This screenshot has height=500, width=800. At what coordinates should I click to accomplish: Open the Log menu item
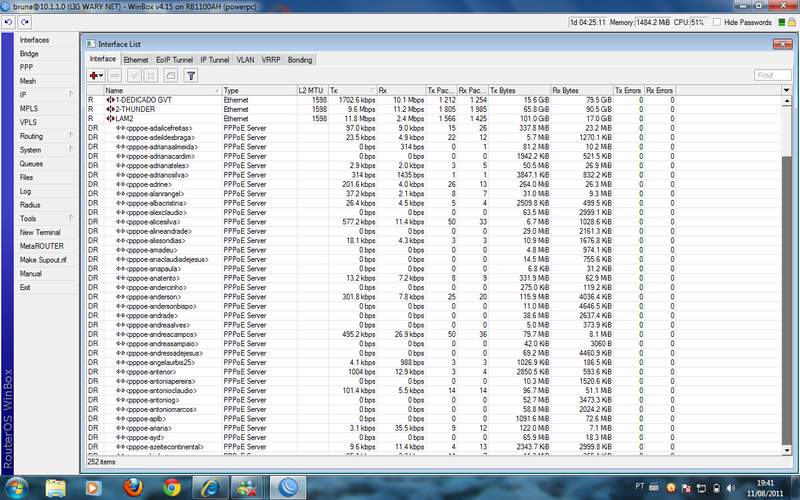coord(26,191)
